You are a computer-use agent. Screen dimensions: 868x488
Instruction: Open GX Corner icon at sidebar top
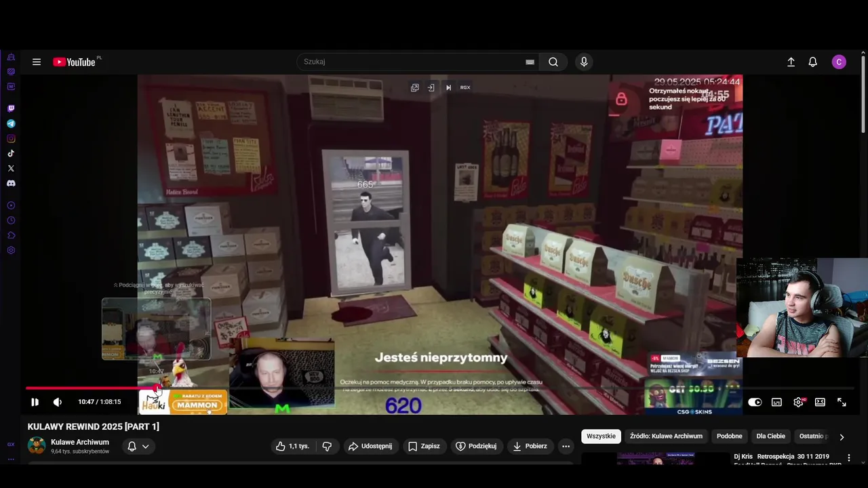click(11, 57)
